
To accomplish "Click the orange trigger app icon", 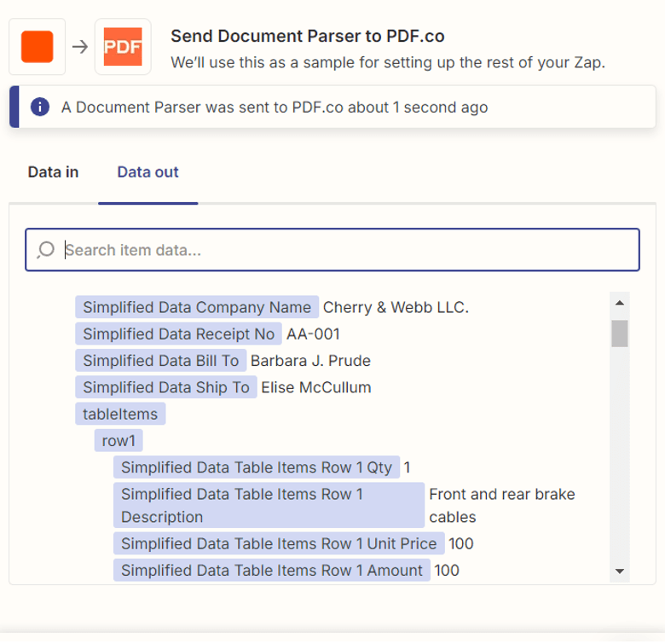I will point(38,47).
